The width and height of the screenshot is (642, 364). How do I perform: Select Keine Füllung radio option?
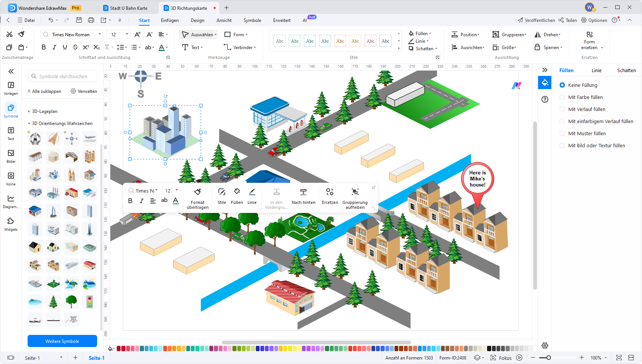(562, 85)
